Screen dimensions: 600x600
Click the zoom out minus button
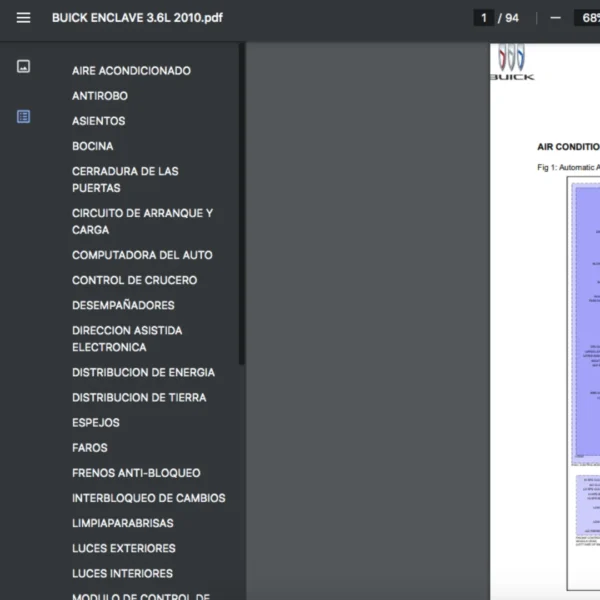point(555,18)
